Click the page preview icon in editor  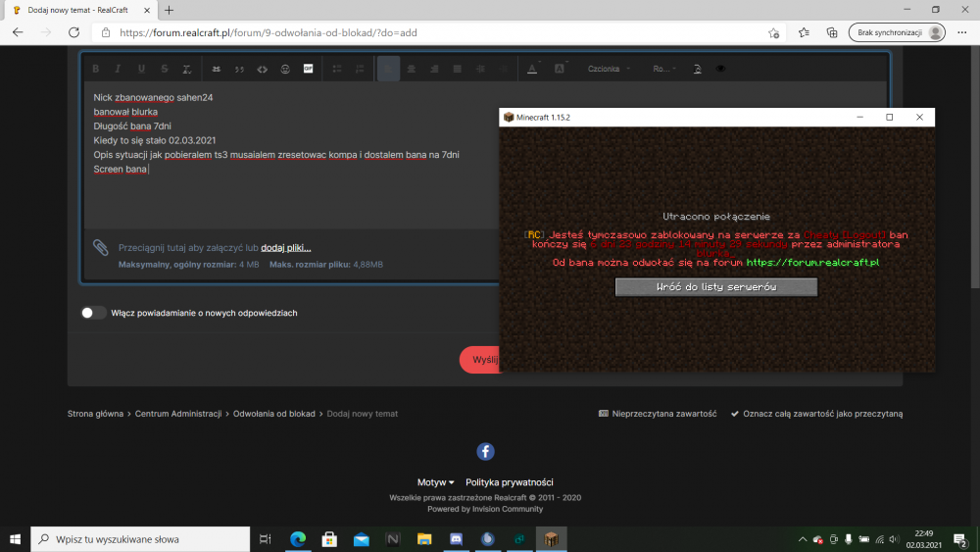click(698, 69)
